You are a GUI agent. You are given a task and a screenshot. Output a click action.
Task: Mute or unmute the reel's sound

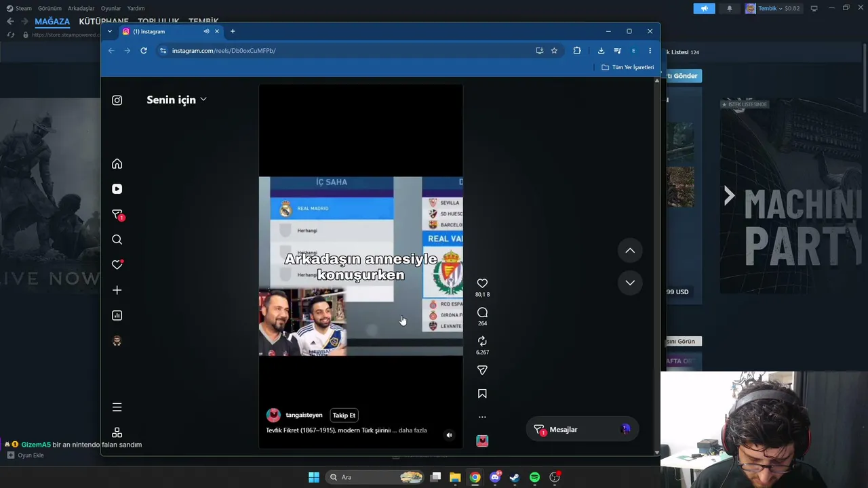449,435
